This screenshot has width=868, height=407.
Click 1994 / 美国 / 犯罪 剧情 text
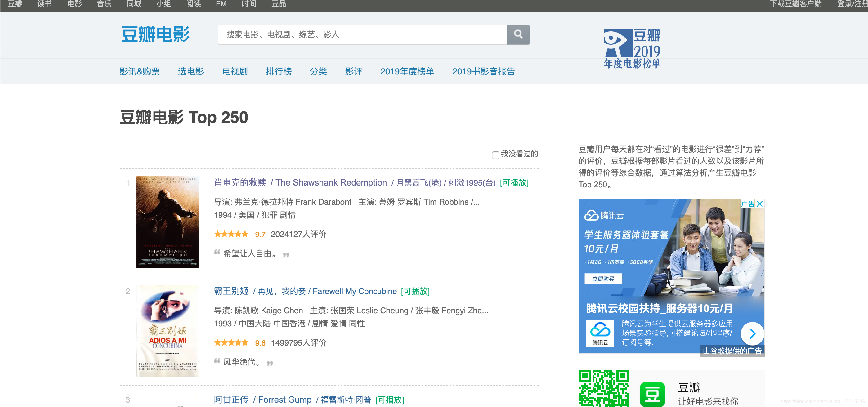coord(255,215)
